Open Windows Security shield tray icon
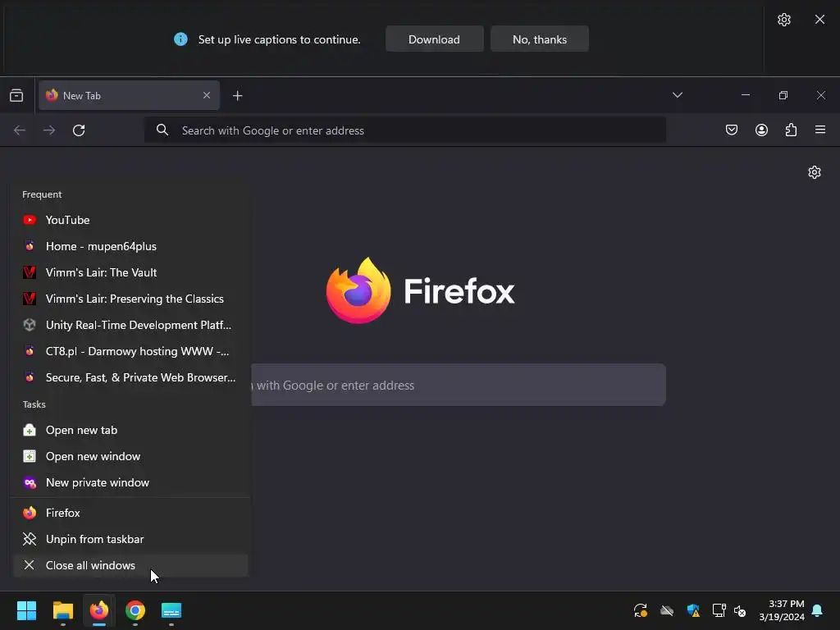The height and width of the screenshot is (630, 840). 693,610
